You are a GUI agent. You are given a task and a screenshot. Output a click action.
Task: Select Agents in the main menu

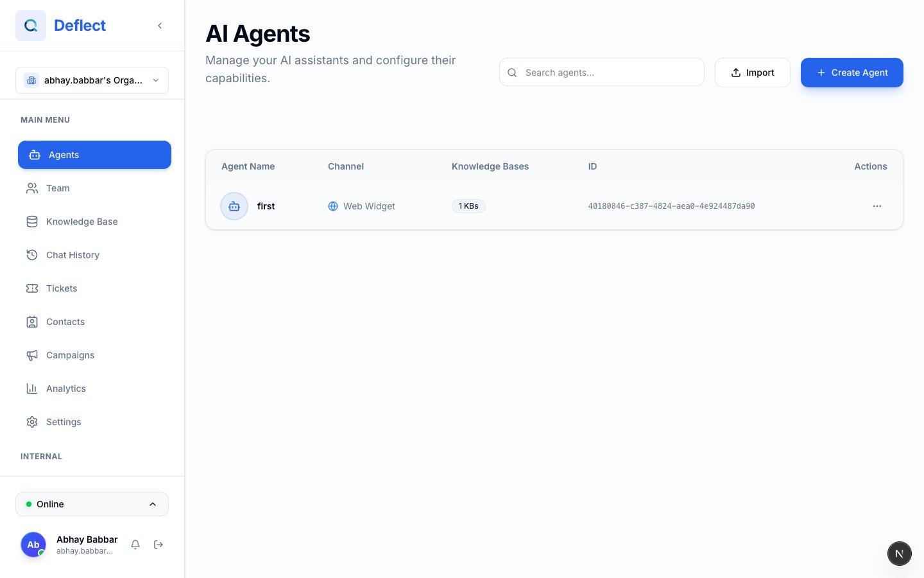[x=94, y=155]
